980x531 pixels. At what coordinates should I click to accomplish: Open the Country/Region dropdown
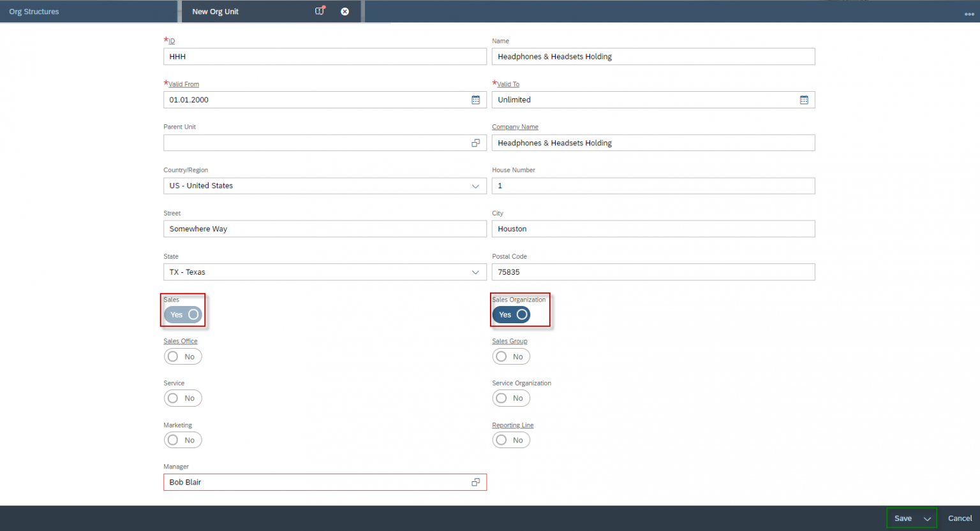tap(475, 185)
